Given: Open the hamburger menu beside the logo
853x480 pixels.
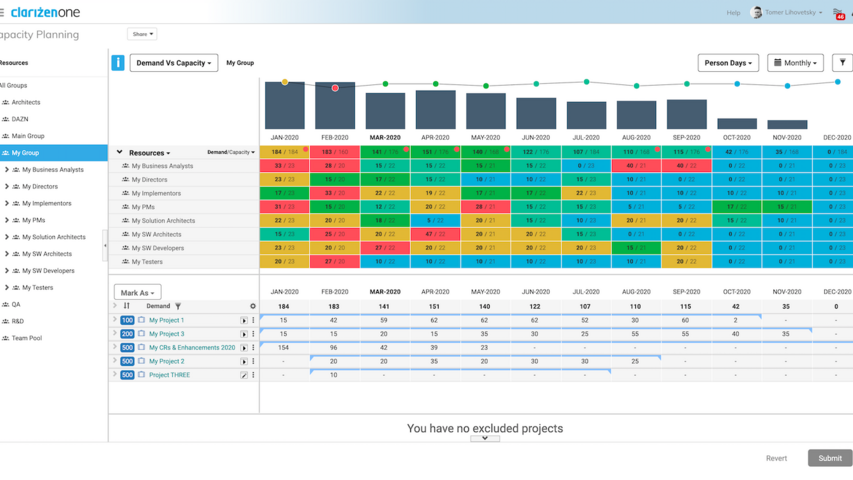Looking at the screenshot, I should 2,13.
